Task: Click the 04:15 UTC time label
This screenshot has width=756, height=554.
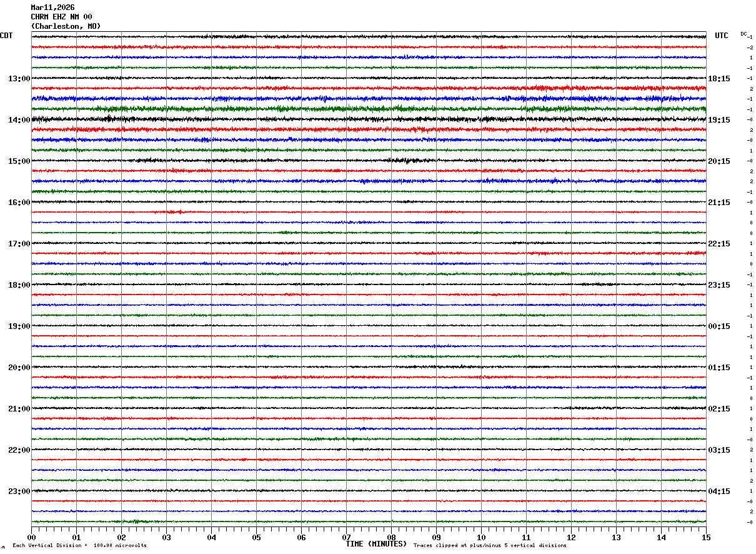Action: coord(719,491)
